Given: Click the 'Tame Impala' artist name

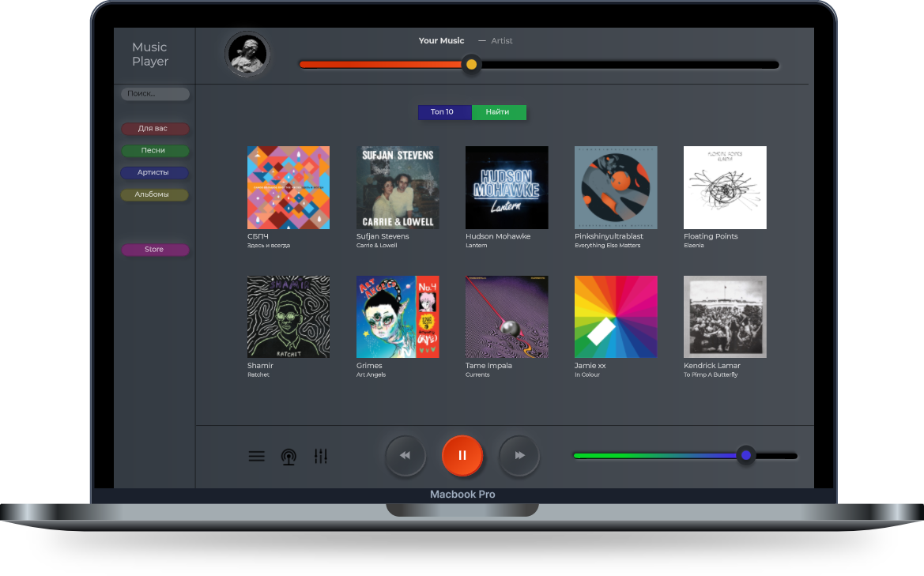Looking at the screenshot, I should pos(488,366).
